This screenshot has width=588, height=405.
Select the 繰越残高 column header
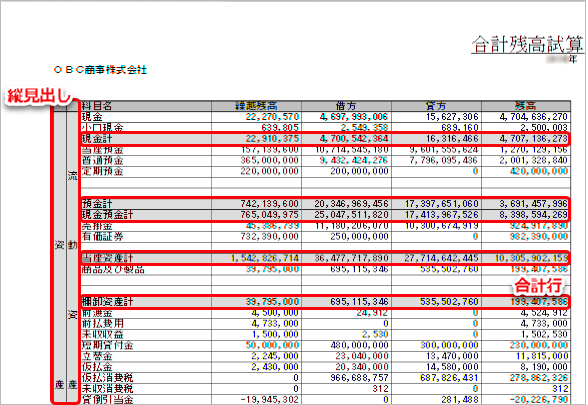point(256,106)
